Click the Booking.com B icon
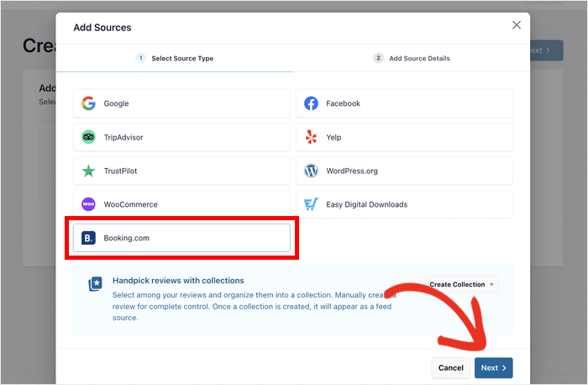 click(x=88, y=238)
